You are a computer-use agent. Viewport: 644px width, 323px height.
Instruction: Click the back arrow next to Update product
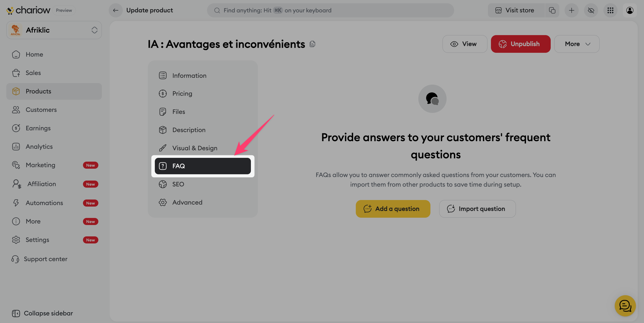click(x=115, y=10)
